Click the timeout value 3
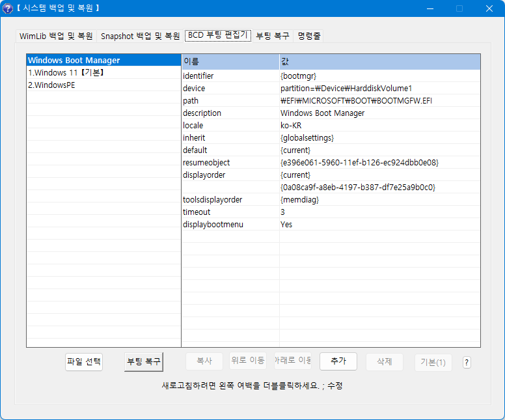The width and height of the screenshot is (505, 420). (x=282, y=212)
